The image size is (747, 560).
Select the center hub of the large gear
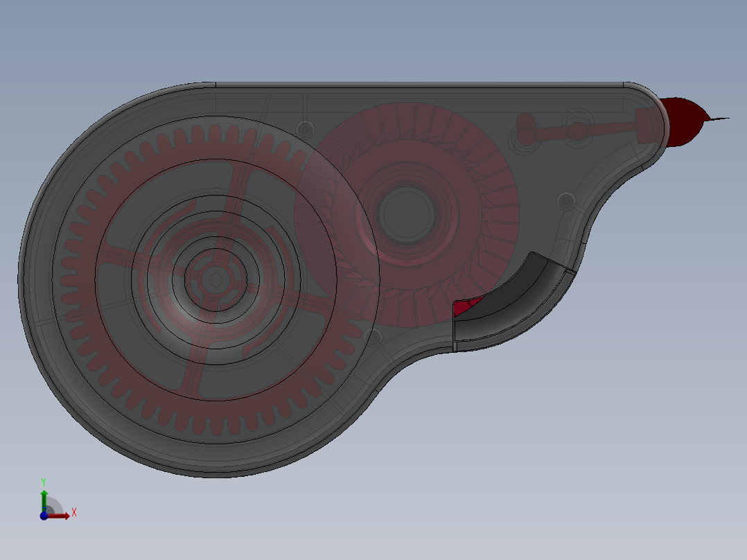click(216, 280)
